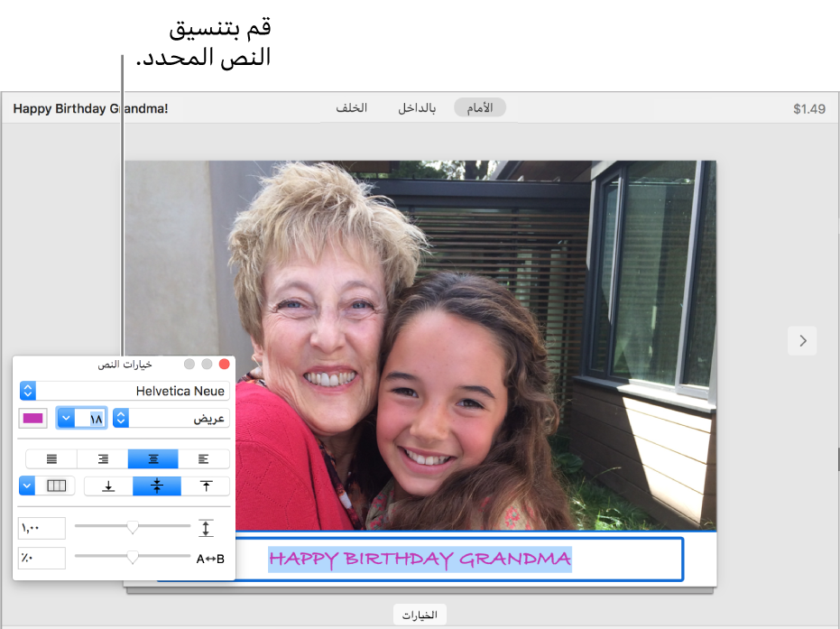Click the line spacing value field
Screen dimensions: 840x629
tap(42, 528)
